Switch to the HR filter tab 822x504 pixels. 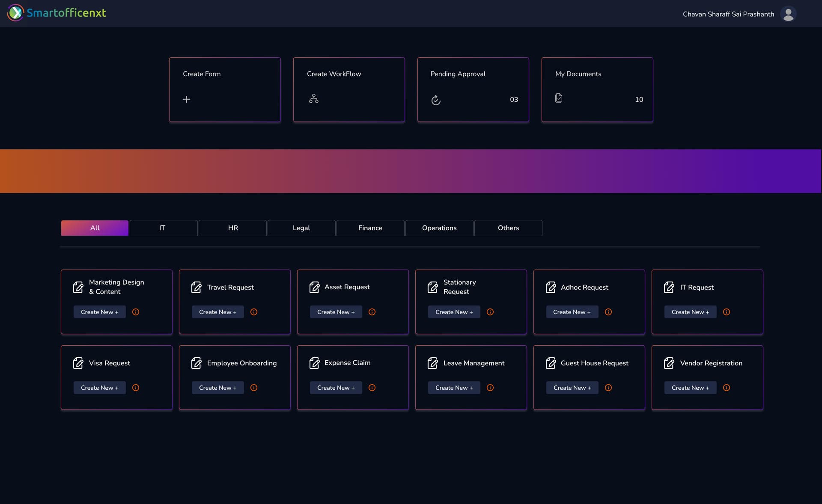pyautogui.click(x=232, y=228)
